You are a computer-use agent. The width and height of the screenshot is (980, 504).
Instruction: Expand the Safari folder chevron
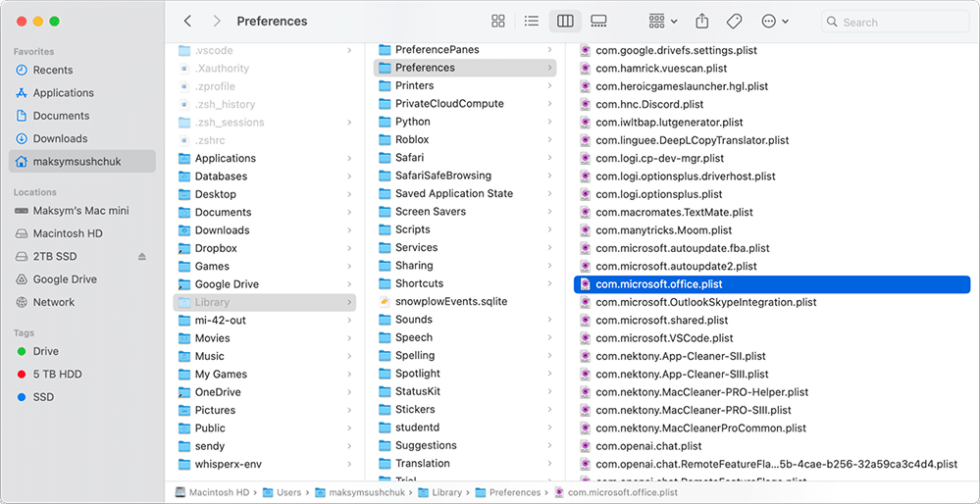548,158
